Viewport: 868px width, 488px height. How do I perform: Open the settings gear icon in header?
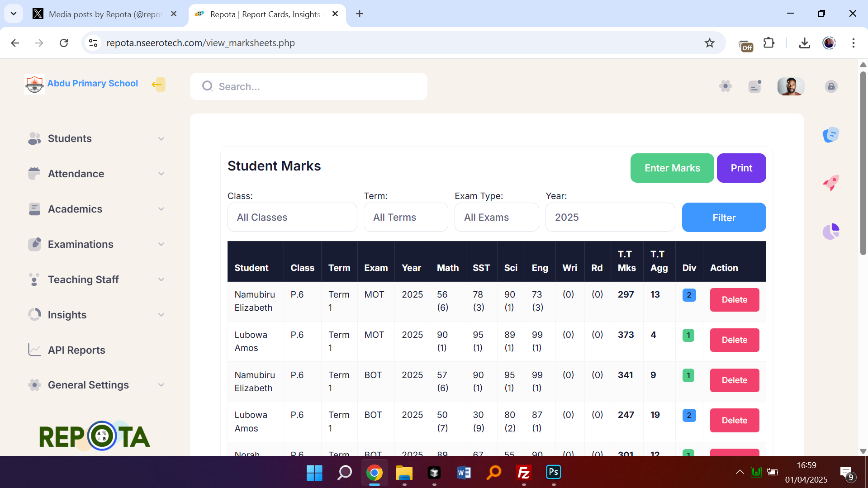tap(725, 86)
